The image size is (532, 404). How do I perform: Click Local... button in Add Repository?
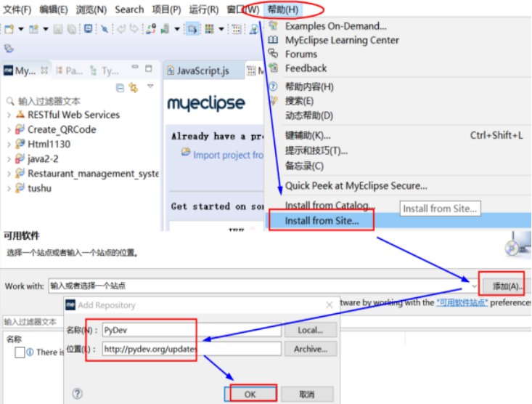[311, 331]
